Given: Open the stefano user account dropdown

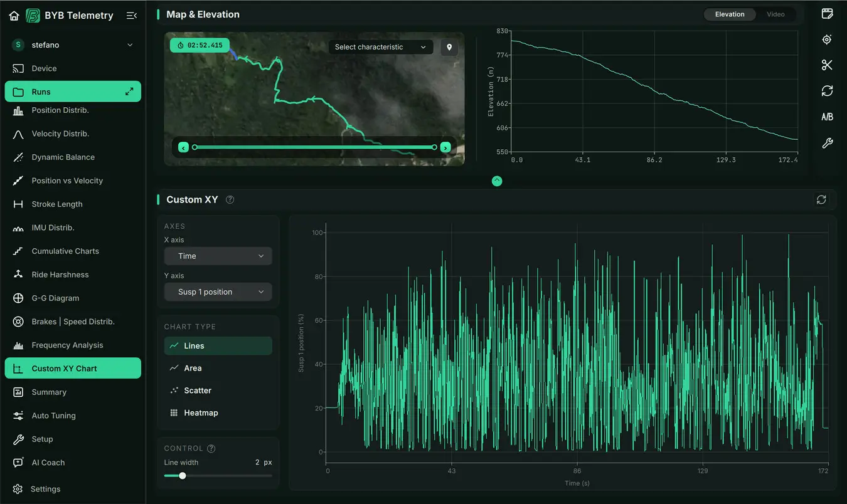Looking at the screenshot, I should (x=73, y=45).
